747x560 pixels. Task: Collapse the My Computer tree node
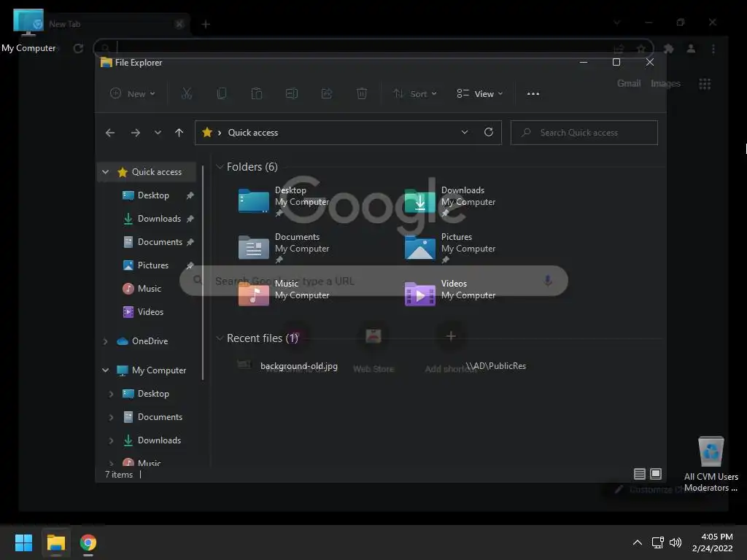(105, 370)
